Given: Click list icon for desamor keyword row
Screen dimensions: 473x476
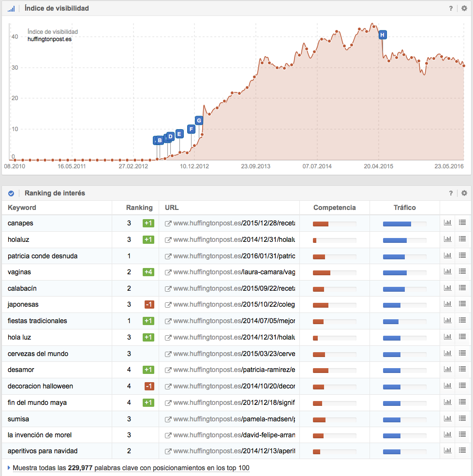Looking at the screenshot, I should point(462,370).
